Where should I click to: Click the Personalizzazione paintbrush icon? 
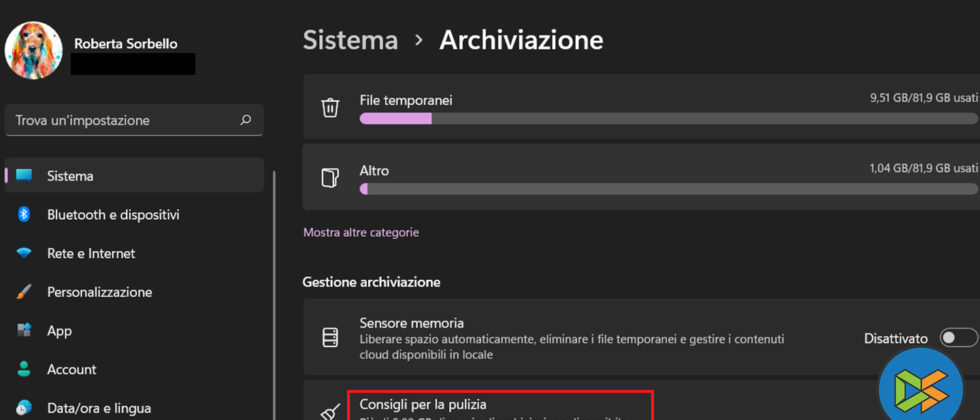pos(24,292)
